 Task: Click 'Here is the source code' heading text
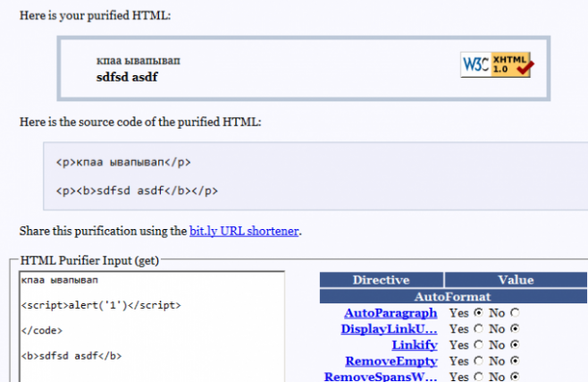click(140, 122)
